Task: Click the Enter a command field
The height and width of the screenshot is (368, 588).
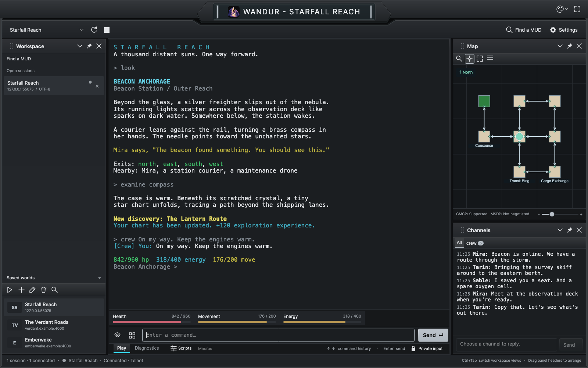Action: (278, 335)
